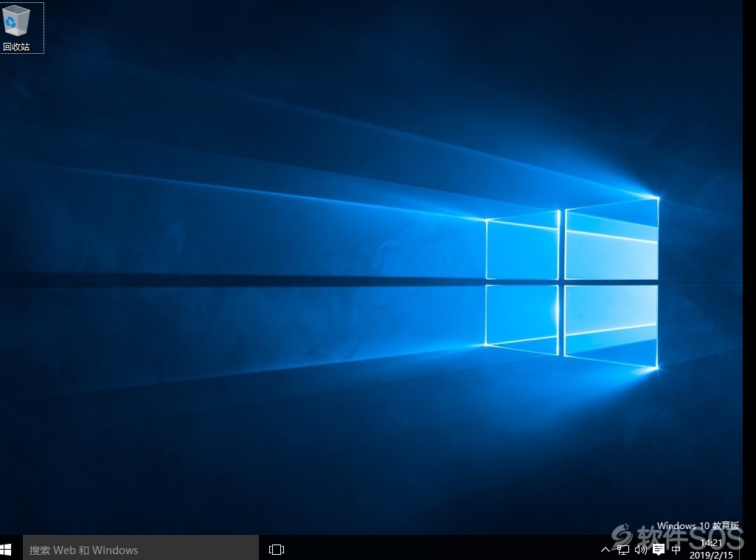Switch the Chinese IME input indicator
The image size is (756, 560).
676,550
